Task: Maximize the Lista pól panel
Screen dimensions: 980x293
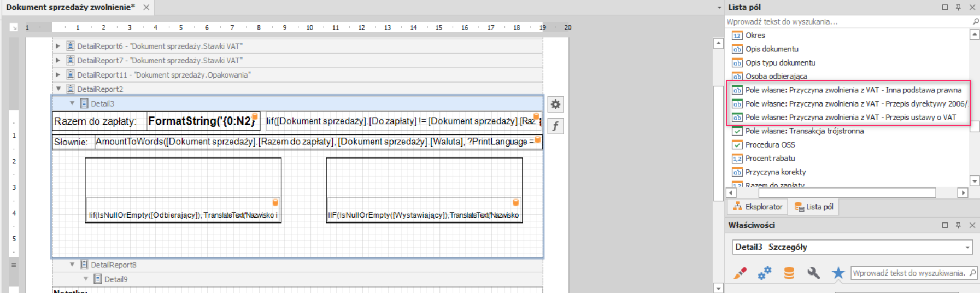Action: [x=945, y=7]
